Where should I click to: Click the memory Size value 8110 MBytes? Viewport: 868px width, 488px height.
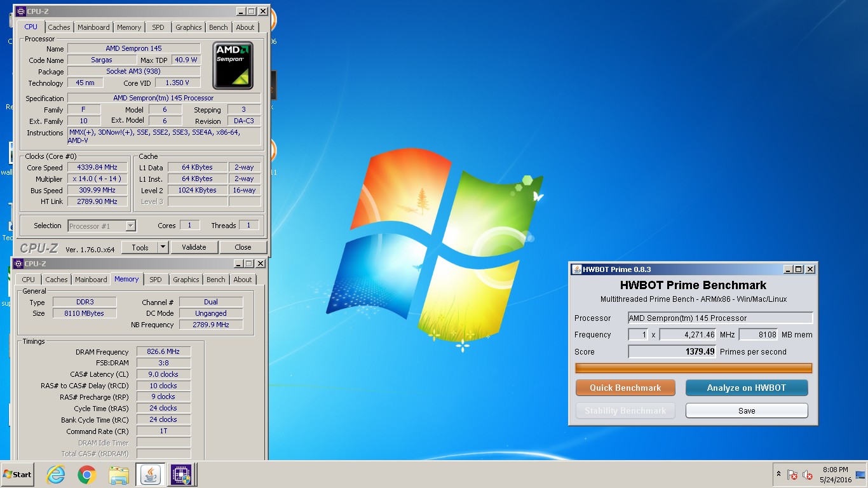coord(85,313)
